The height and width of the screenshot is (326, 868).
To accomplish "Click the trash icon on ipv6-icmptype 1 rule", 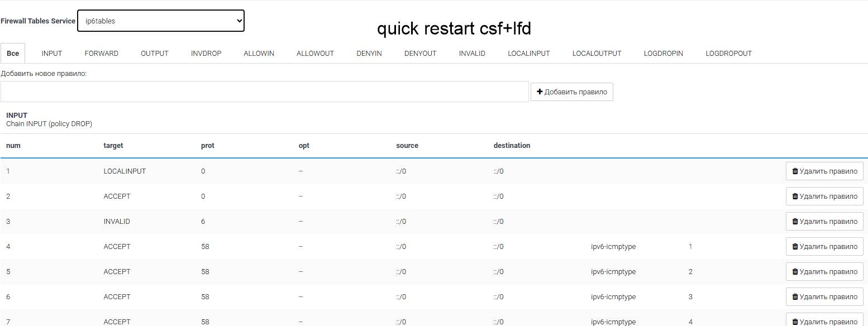I will click(x=795, y=246).
